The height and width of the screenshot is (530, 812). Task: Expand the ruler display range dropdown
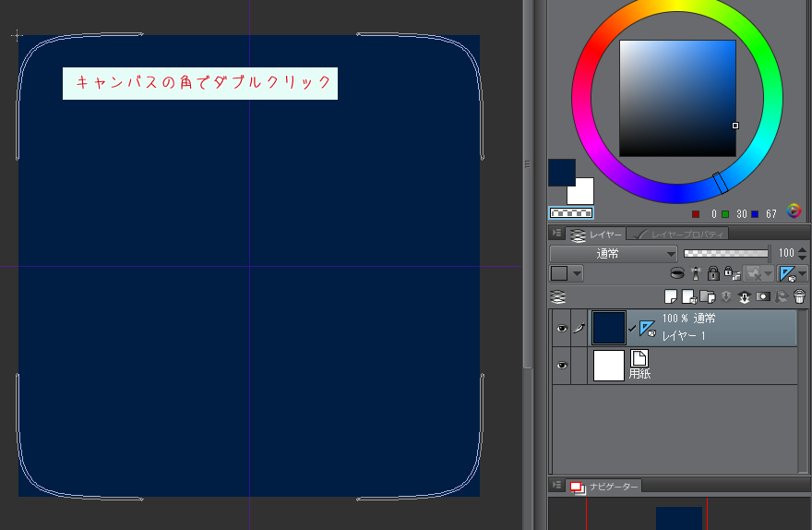pyautogui.click(x=801, y=273)
